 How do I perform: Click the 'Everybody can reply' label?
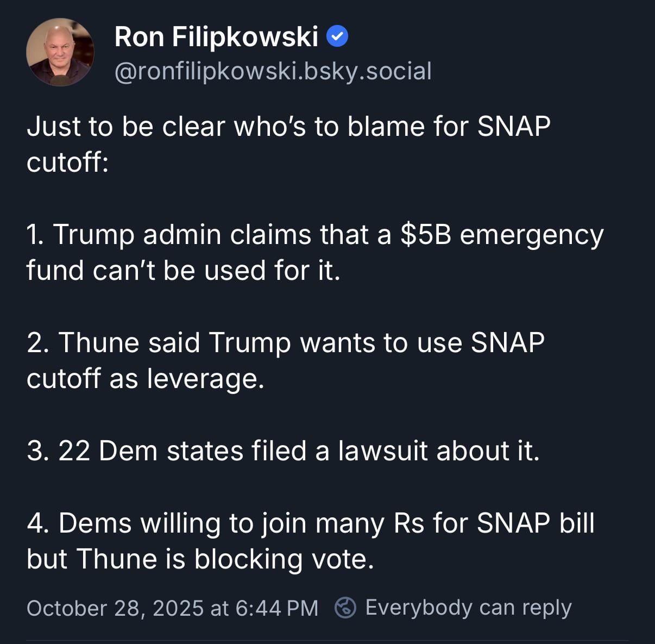(x=468, y=608)
